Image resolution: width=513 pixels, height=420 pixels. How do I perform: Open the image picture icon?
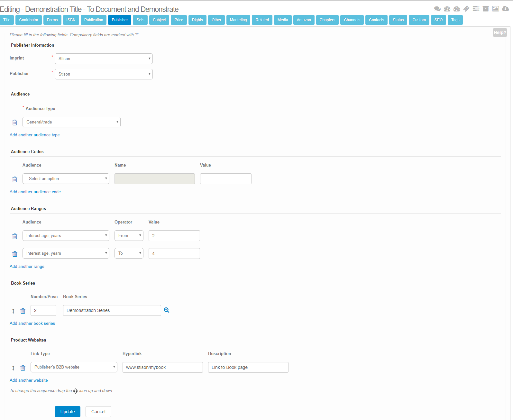coord(496,9)
